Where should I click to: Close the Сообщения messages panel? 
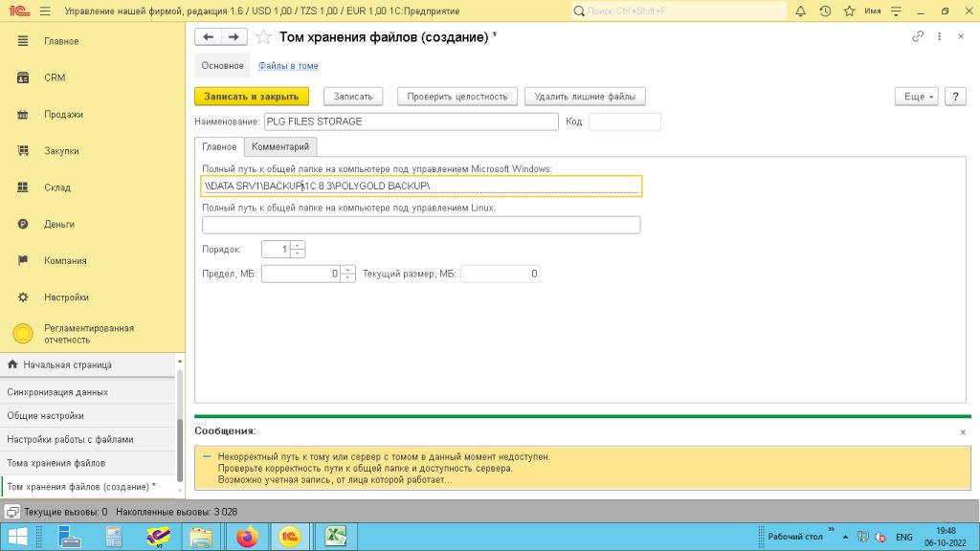point(963,432)
